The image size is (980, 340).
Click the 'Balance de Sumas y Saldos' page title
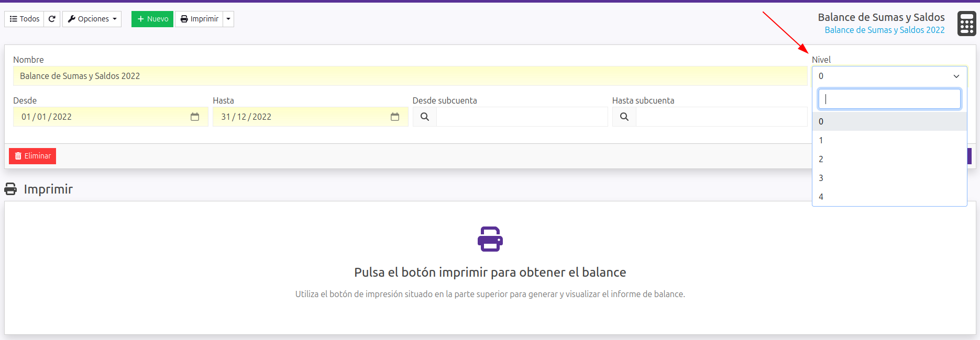click(x=882, y=17)
